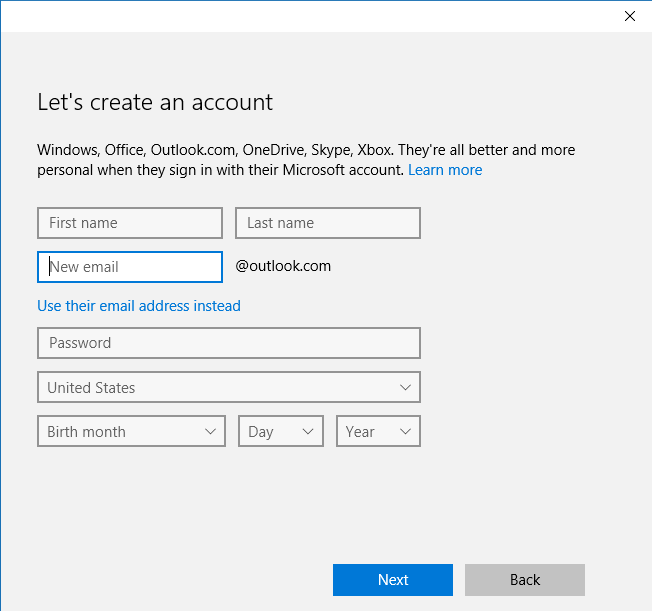
Task: Click the Day dropdown chevron arrow
Action: coord(308,431)
